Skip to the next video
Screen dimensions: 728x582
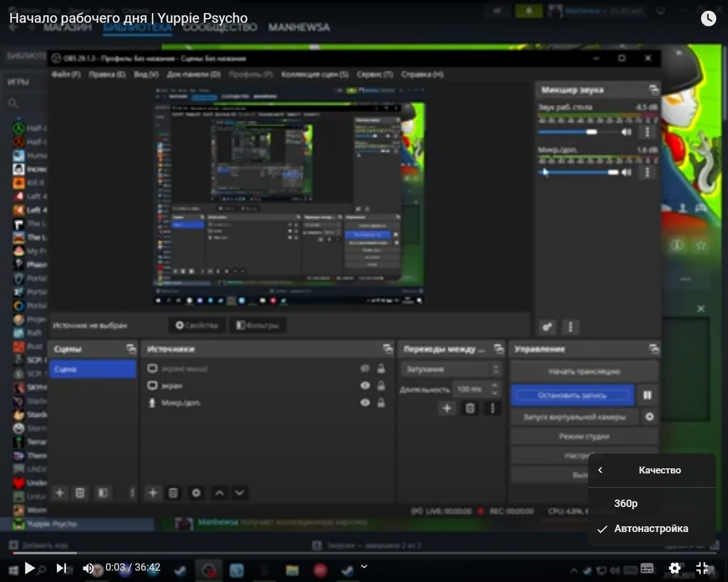(61, 568)
